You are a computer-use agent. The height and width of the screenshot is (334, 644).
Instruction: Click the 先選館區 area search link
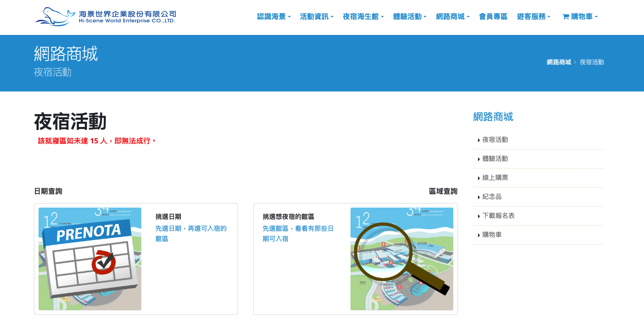click(298, 233)
